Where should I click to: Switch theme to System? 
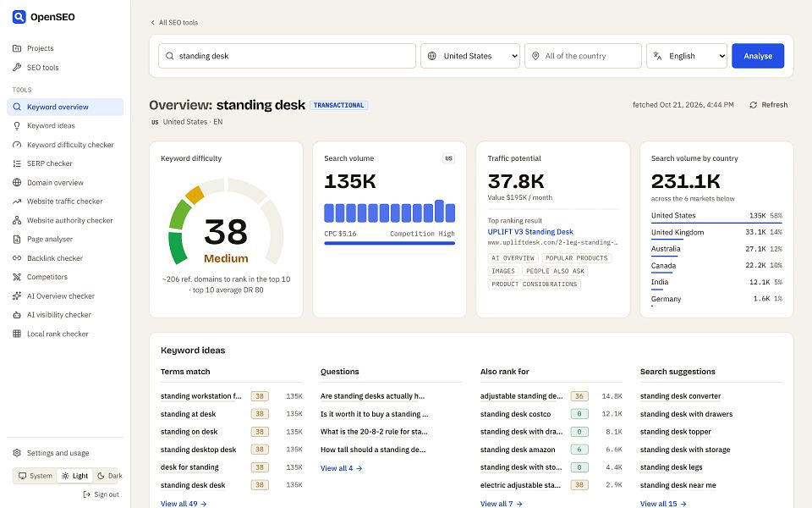[36, 476]
